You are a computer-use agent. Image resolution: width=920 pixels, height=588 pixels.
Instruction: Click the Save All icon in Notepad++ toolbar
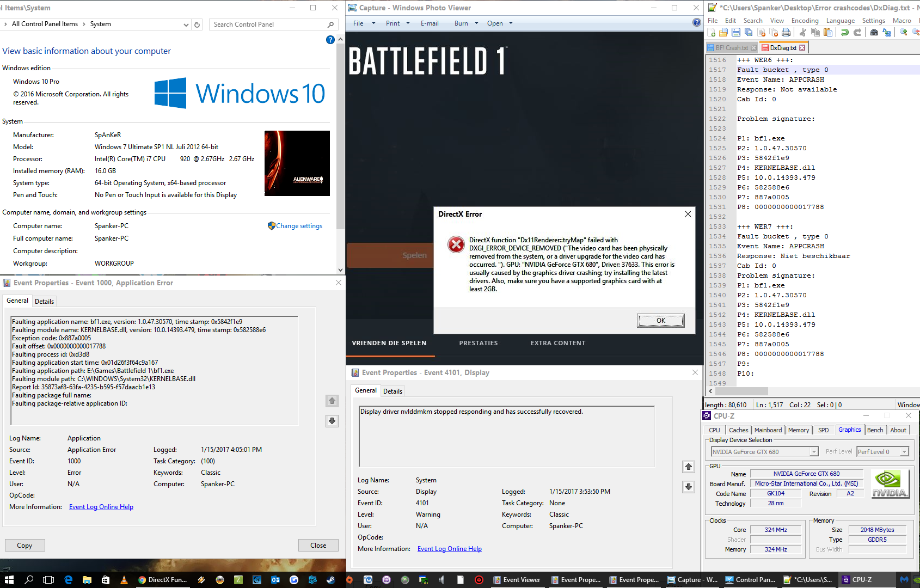pos(749,33)
